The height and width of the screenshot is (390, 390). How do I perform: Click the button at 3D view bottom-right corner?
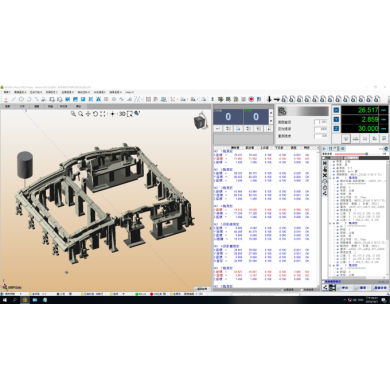point(202,289)
